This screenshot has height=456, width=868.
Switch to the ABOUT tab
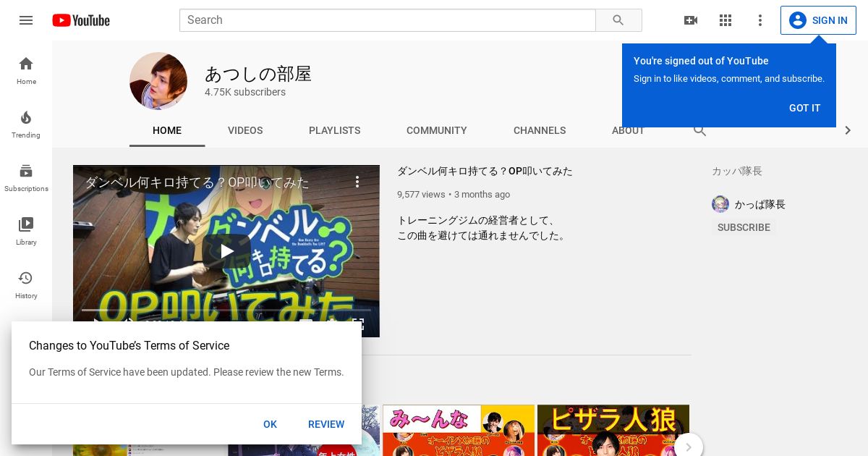[628, 131]
